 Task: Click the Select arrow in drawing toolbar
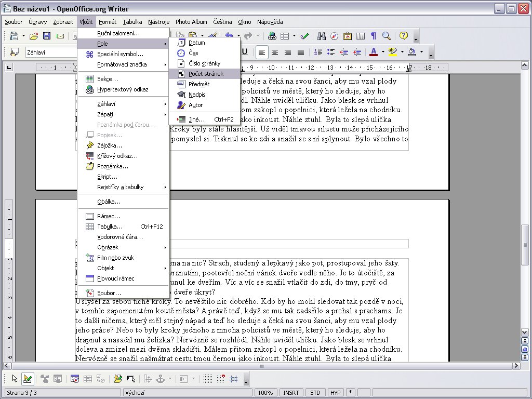click(14, 379)
